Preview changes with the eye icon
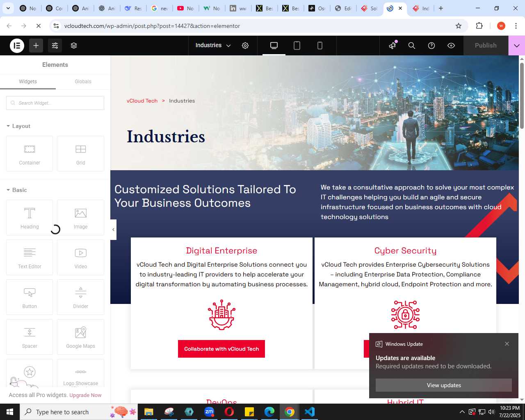525x420 pixels. pos(451,46)
